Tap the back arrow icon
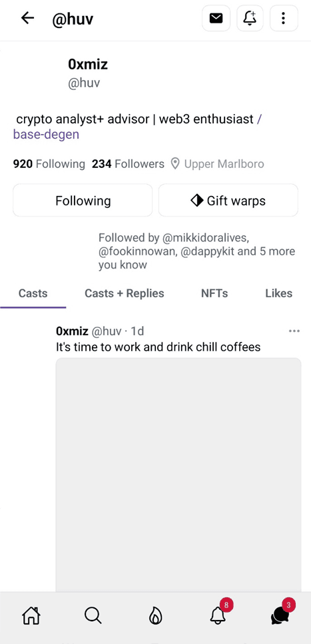311x644 pixels. (27, 18)
